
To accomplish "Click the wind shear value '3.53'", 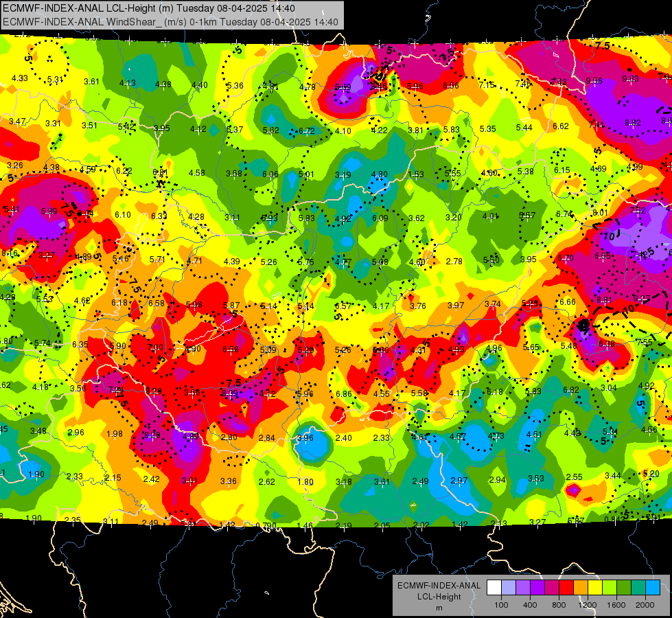I will pos(535,479).
